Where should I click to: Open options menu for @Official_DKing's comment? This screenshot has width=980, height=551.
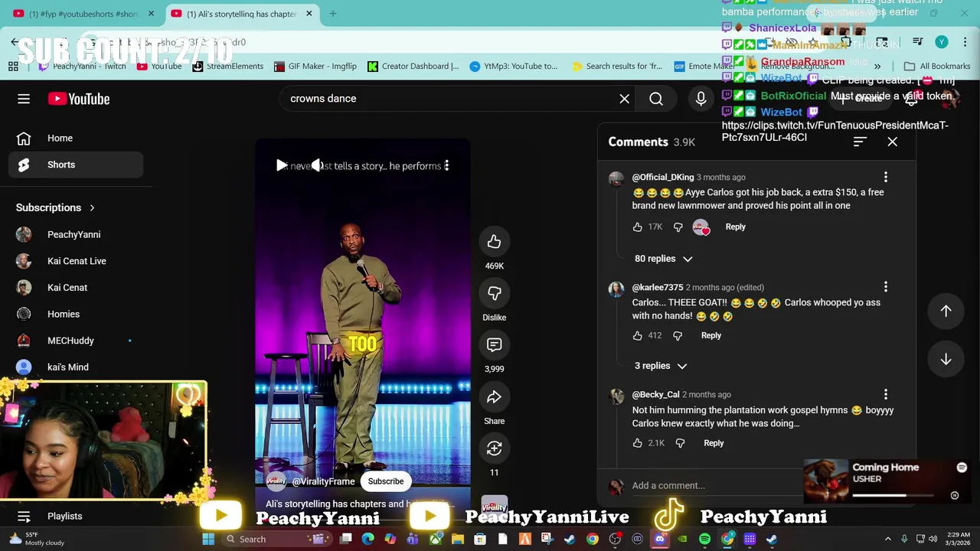click(x=886, y=177)
